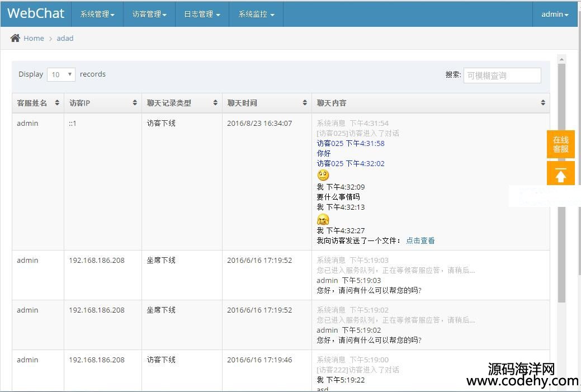
Task: Click sort icon on 聊天内容 column
Action: [x=543, y=103]
